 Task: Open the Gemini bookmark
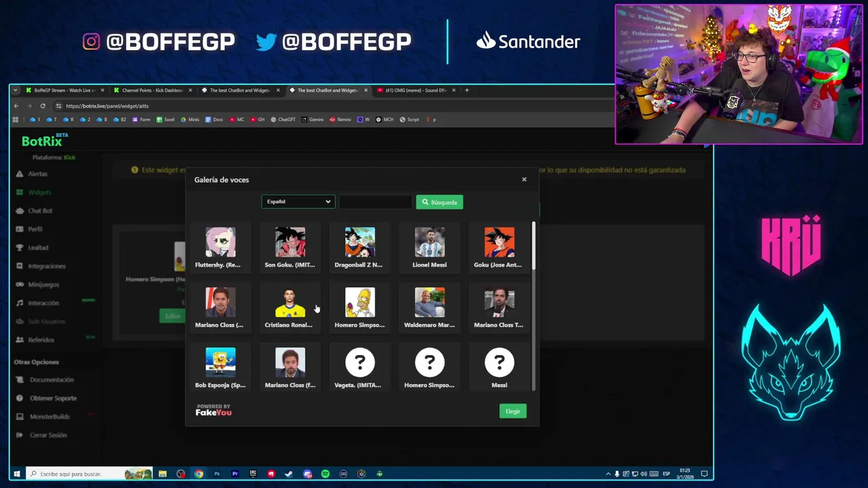point(313,119)
